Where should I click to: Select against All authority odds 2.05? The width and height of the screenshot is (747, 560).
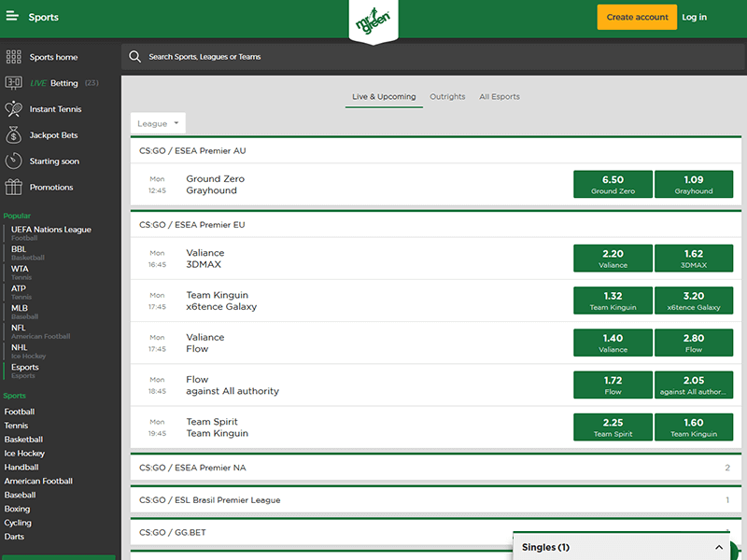[x=694, y=385]
